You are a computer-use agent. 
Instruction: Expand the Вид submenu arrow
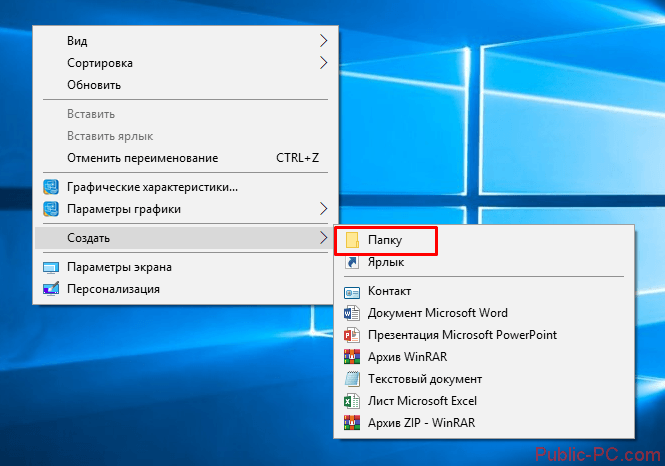[x=324, y=41]
